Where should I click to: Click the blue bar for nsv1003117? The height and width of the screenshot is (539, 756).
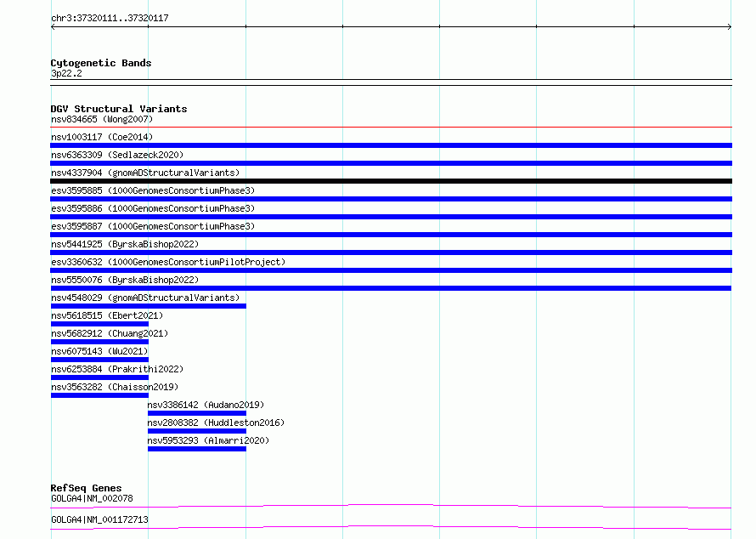click(x=391, y=145)
